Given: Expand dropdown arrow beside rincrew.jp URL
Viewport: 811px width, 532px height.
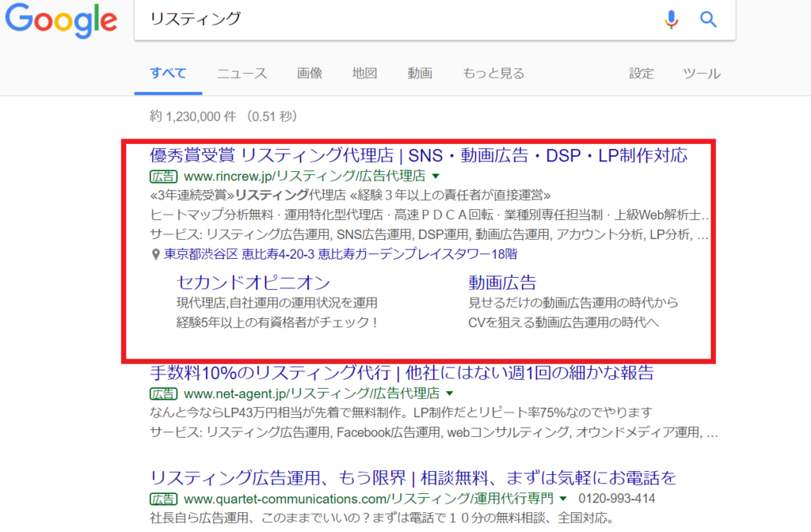Looking at the screenshot, I should [436, 177].
